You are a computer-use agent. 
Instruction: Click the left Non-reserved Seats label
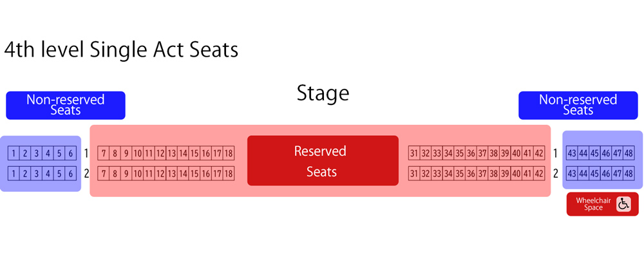tap(66, 106)
